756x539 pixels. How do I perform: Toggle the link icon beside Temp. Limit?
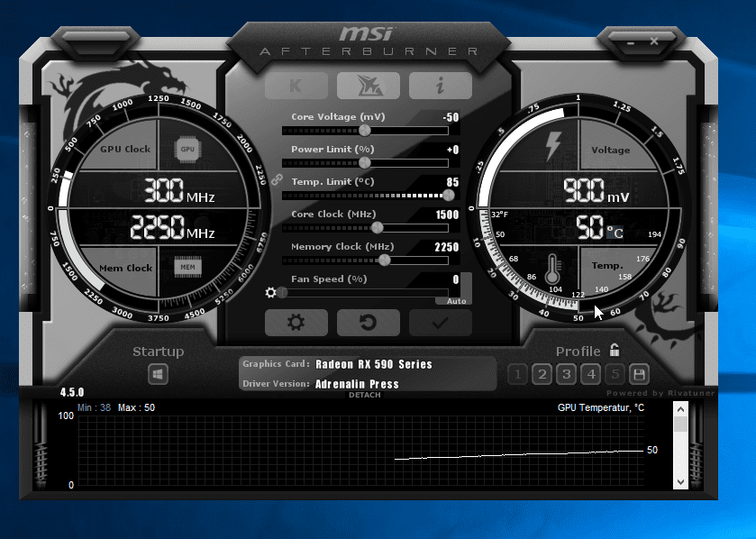277,180
